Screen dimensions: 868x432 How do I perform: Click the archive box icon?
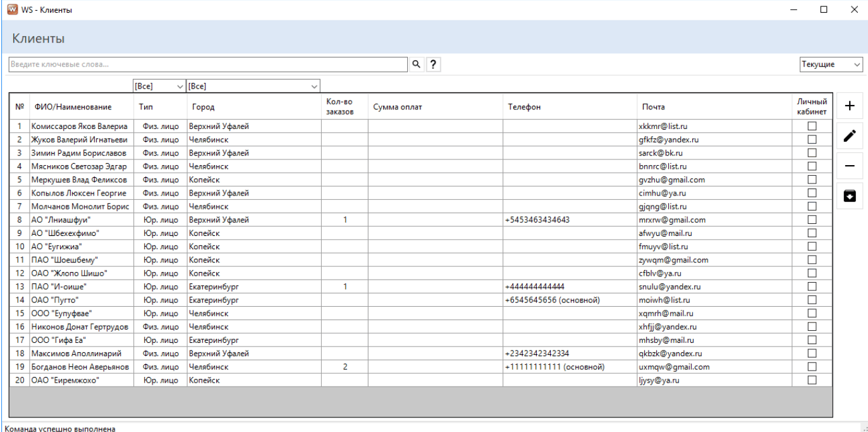pos(850,196)
